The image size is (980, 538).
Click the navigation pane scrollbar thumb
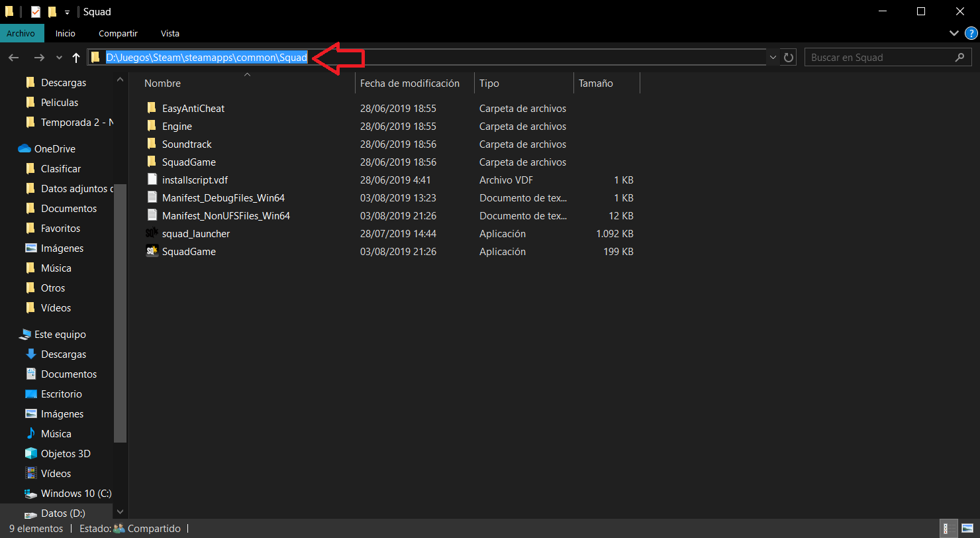pyautogui.click(x=120, y=313)
